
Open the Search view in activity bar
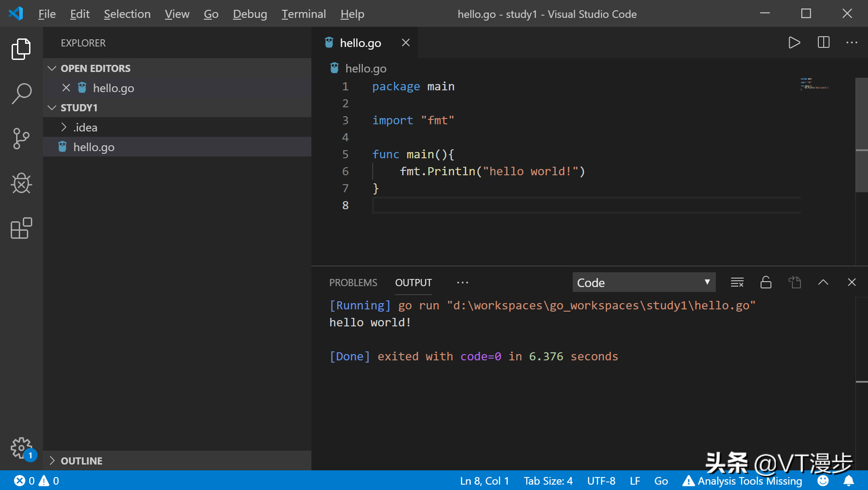coord(21,93)
